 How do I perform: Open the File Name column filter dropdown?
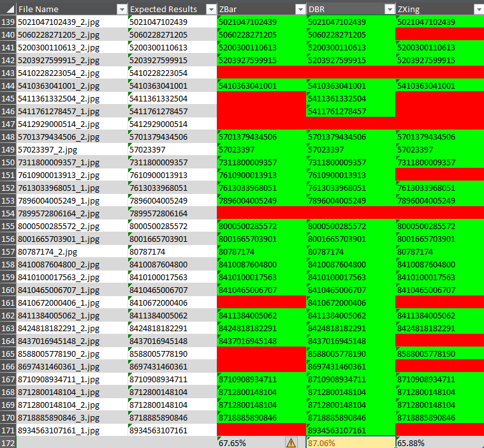point(121,9)
